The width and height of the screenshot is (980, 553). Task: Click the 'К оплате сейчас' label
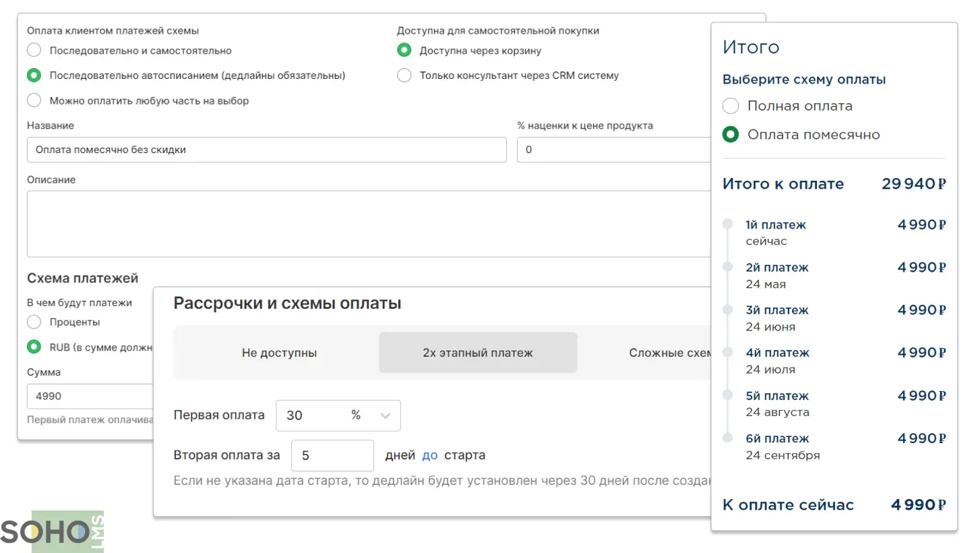coord(788,504)
